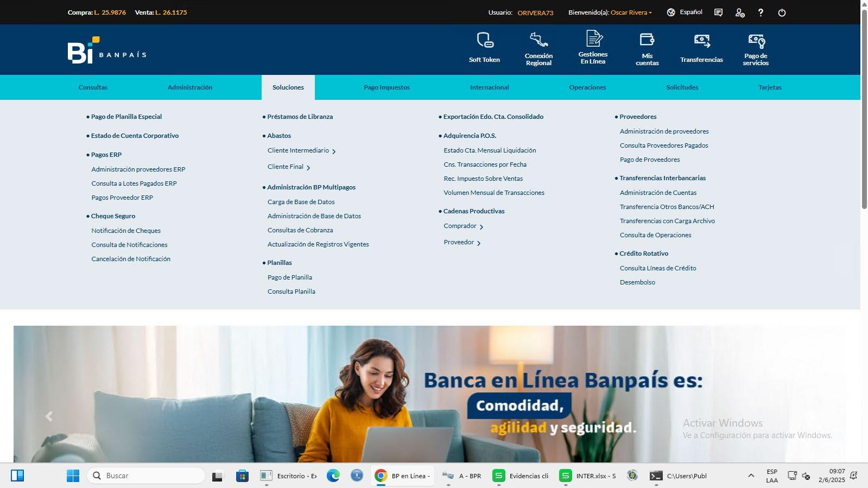Image resolution: width=868 pixels, height=488 pixels.
Task: Open the taskbar clock and date
Action: point(832,476)
